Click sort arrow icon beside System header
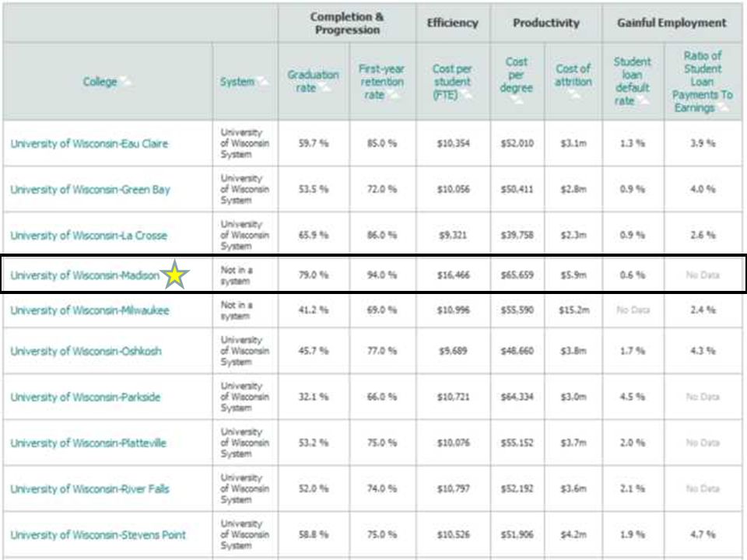 click(262, 82)
